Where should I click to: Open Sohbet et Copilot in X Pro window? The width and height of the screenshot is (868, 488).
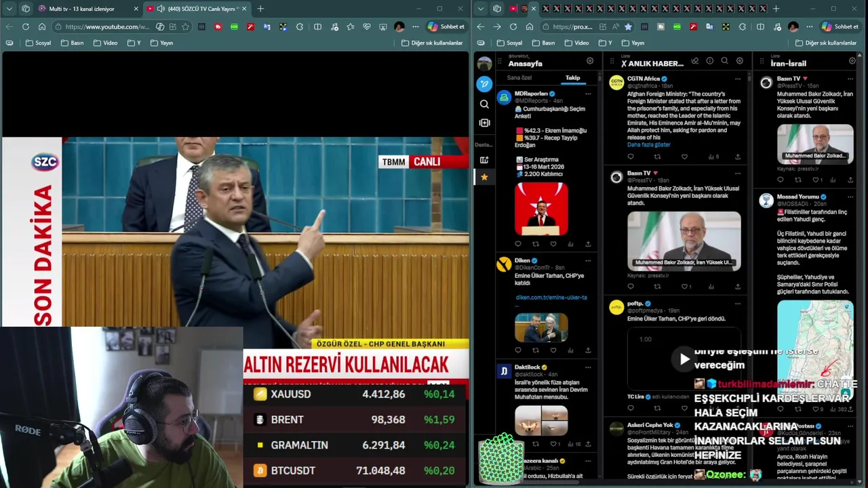coord(840,26)
